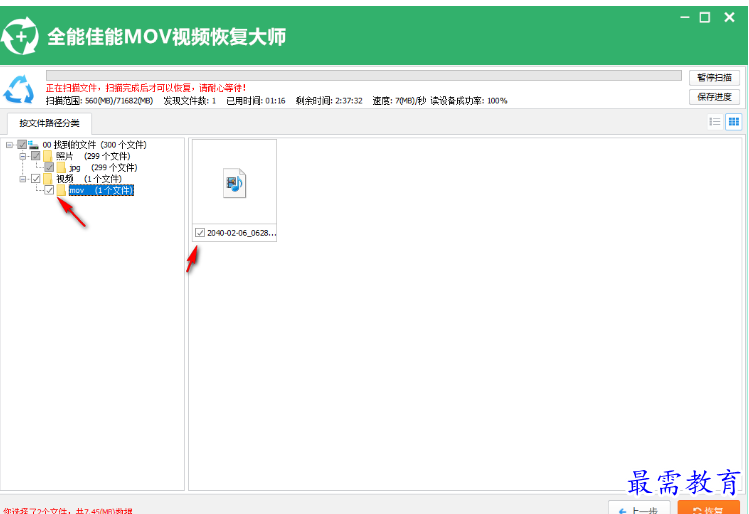Image resolution: width=749 pixels, height=514 pixels.
Task: Collapse the 照片 tree branch
Action: [x=23, y=156]
